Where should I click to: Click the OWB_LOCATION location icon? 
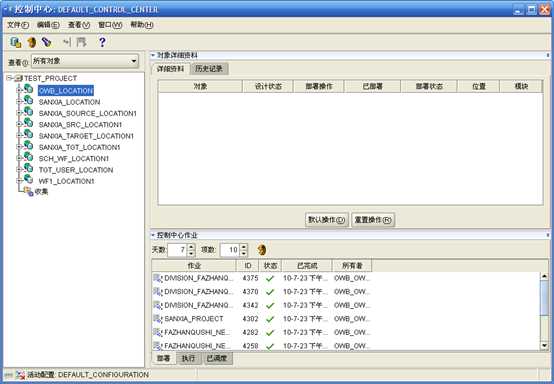tap(28, 90)
